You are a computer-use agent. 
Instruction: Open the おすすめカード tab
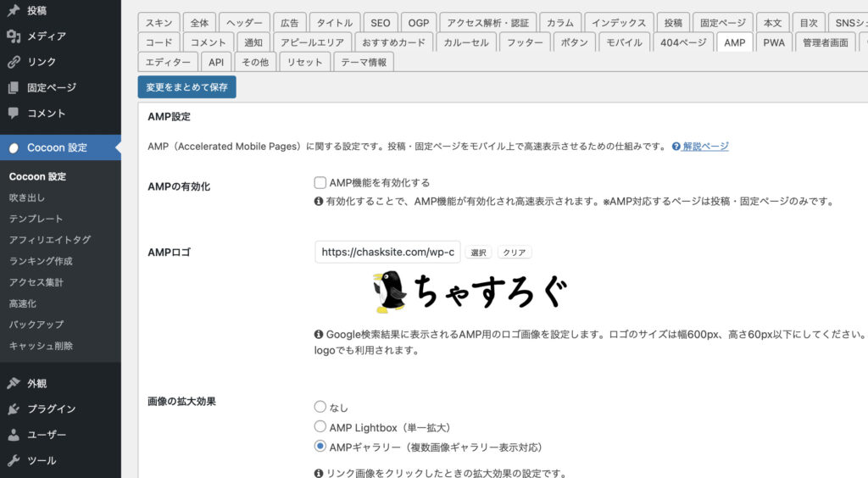tap(393, 42)
